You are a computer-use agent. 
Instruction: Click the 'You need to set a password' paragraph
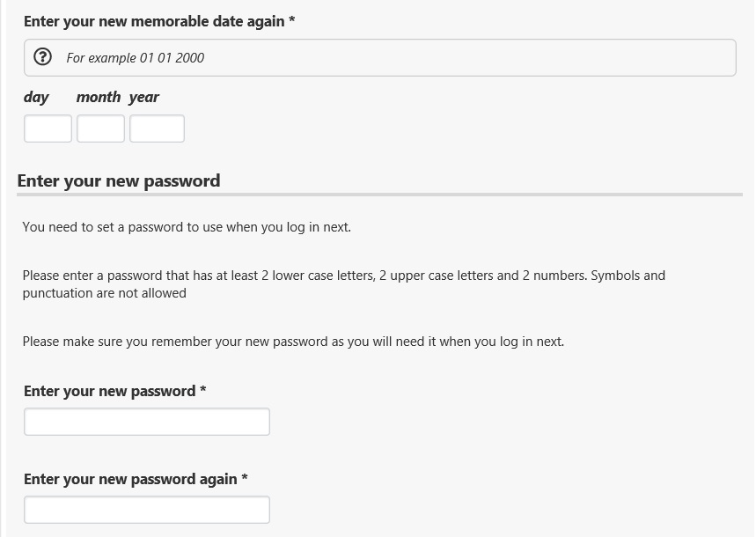(x=187, y=227)
